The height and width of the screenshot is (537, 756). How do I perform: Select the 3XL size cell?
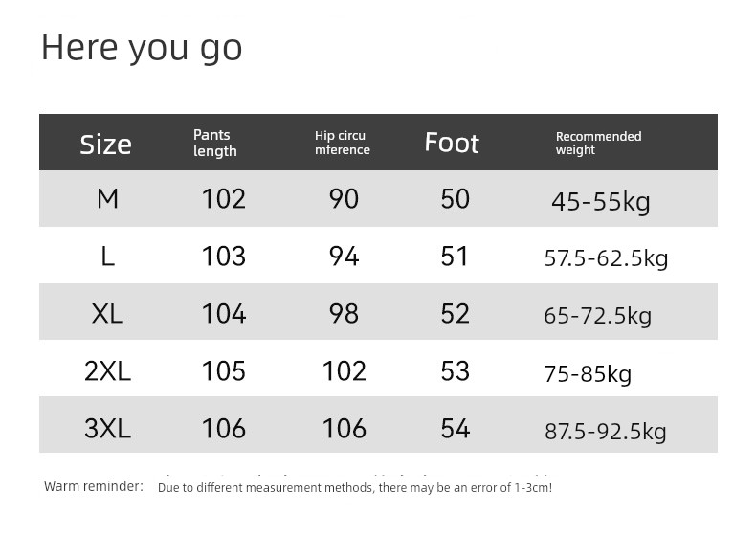point(107,428)
